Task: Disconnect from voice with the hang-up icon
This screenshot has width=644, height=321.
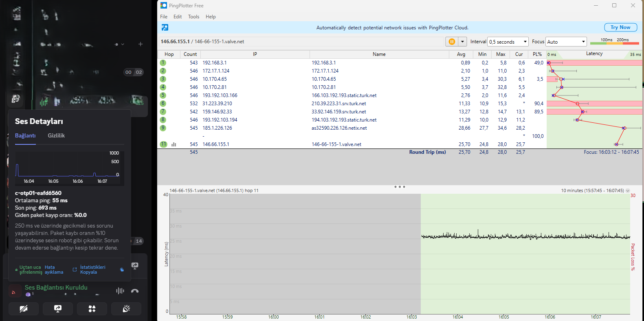Action: point(135,291)
